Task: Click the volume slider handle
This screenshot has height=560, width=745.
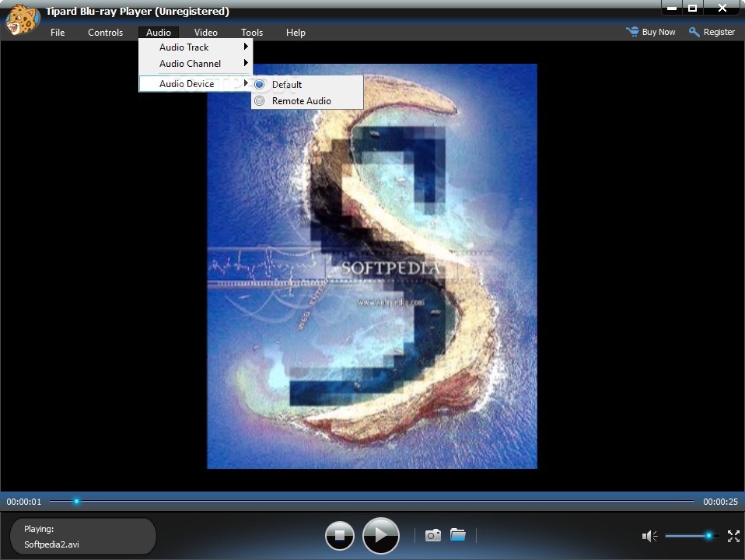Action: click(708, 536)
